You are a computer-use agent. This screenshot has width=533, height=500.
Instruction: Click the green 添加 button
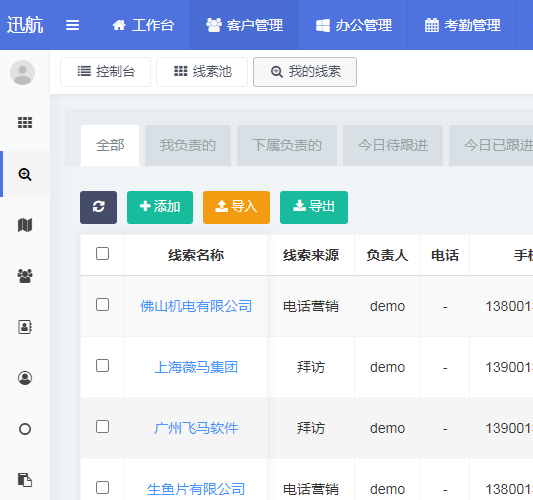(160, 207)
